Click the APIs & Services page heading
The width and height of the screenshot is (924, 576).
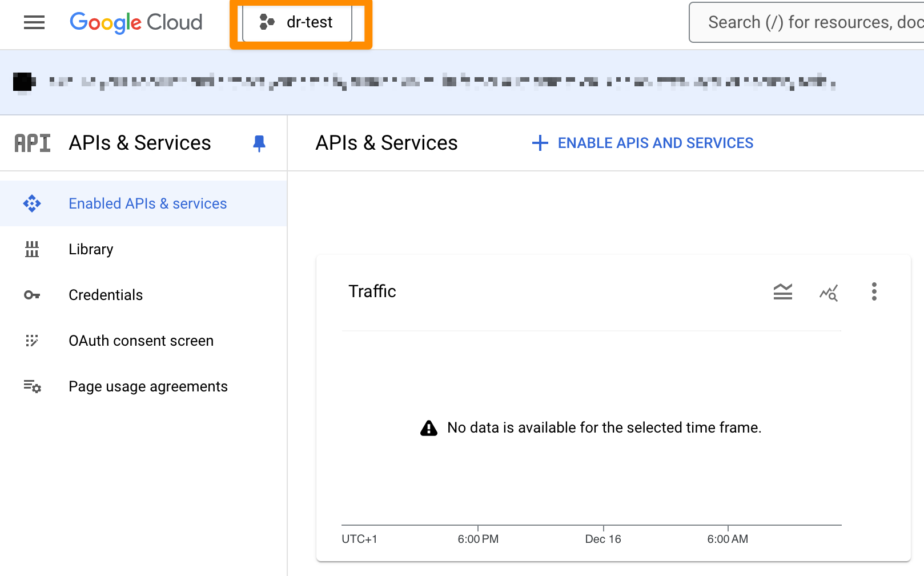click(x=387, y=143)
